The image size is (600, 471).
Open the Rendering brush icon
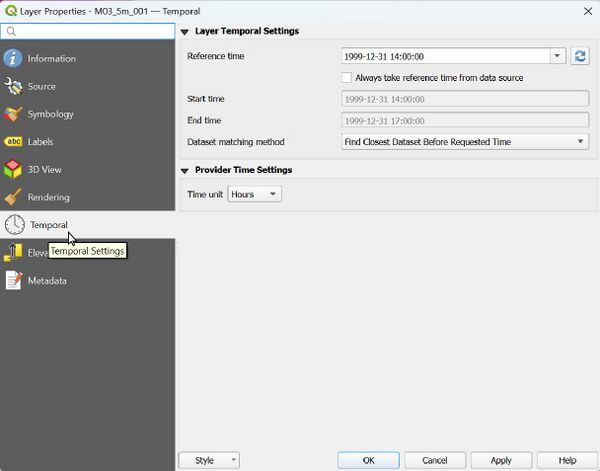tap(14, 197)
